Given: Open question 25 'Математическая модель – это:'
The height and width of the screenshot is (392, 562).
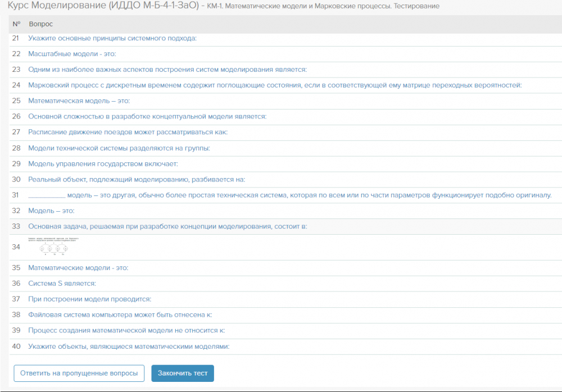Looking at the screenshot, I should (79, 101).
